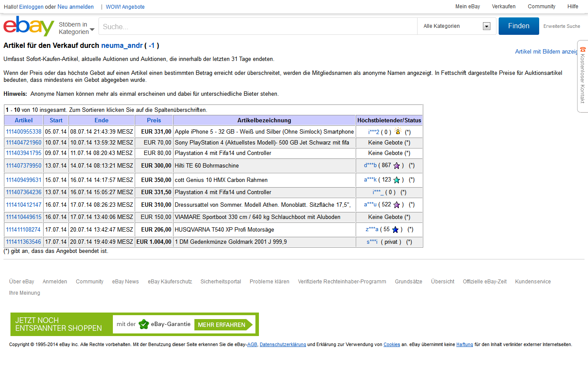Click the phone icon on Kostenloser Kontakt tab

pyautogui.click(x=583, y=50)
